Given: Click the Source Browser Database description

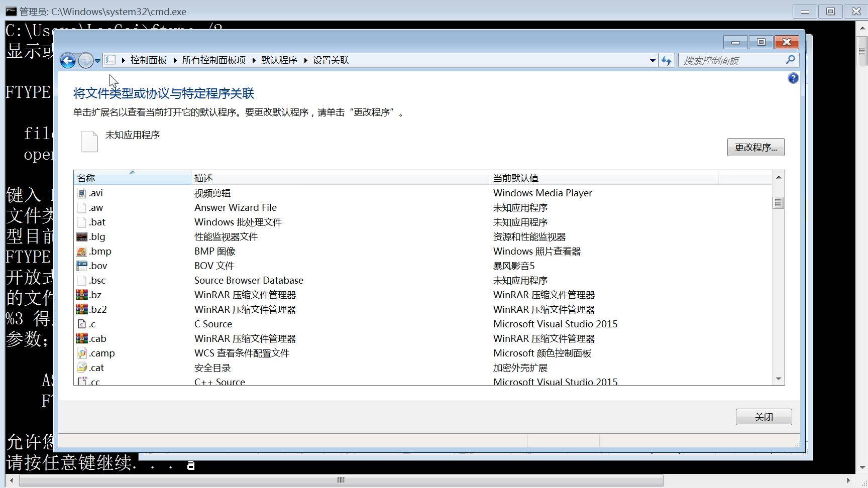Looking at the screenshot, I should coord(249,281).
